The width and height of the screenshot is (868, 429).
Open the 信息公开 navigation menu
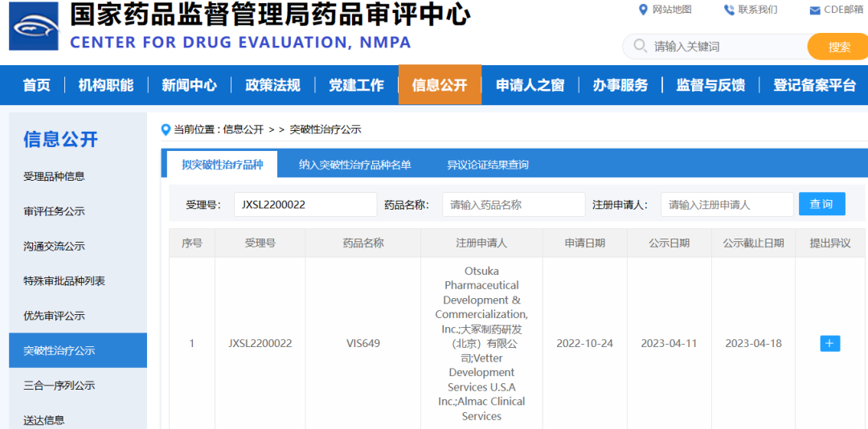click(440, 85)
